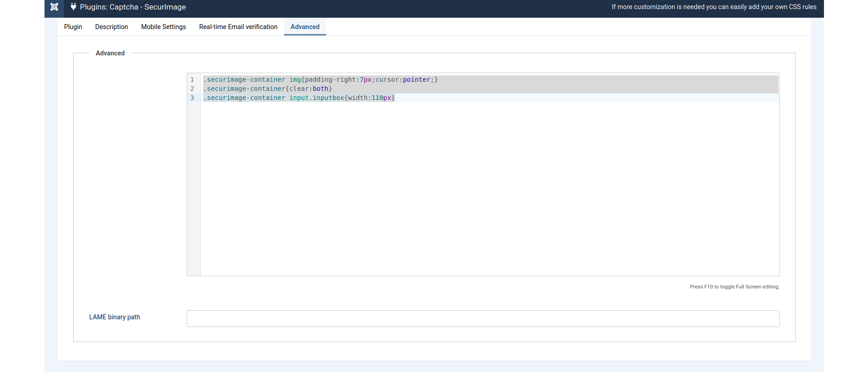This screenshot has width=868, height=372.
Task: Click the plug icon beside Plugins title
Action: [x=73, y=7]
